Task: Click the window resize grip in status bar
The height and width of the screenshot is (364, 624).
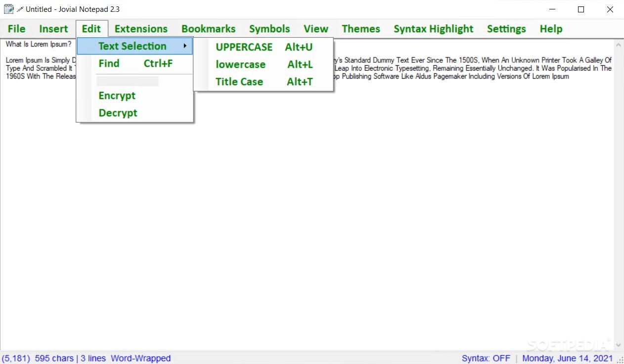Action: [x=620, y=360]
